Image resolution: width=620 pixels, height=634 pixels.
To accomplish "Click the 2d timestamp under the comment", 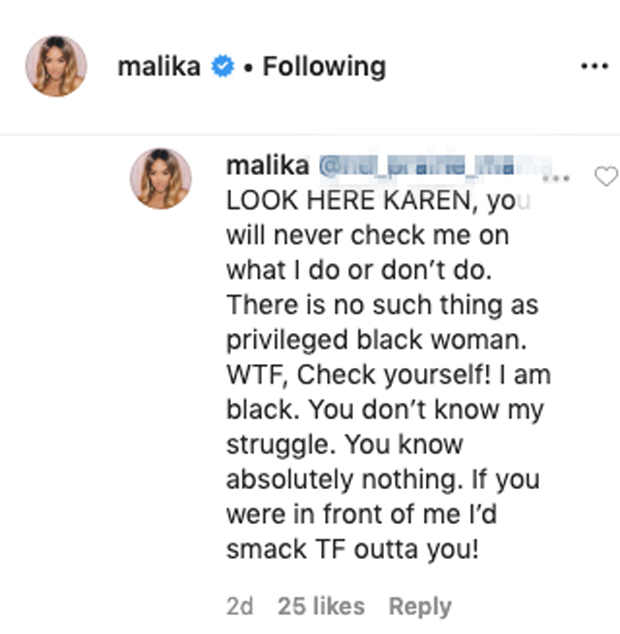I will coord(240,606).
